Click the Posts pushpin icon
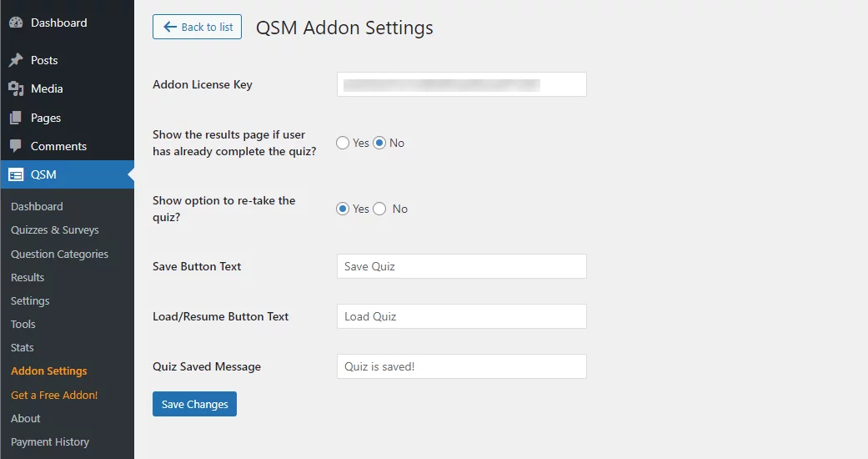The height and width of the screenshot is (459, 868). tap(16, 60)
